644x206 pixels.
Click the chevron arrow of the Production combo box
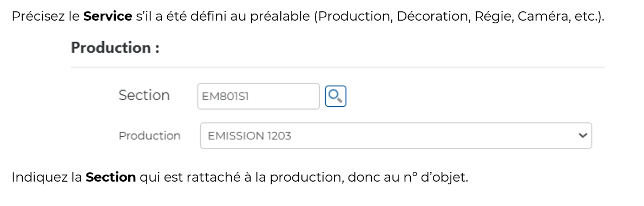point(582,136)
